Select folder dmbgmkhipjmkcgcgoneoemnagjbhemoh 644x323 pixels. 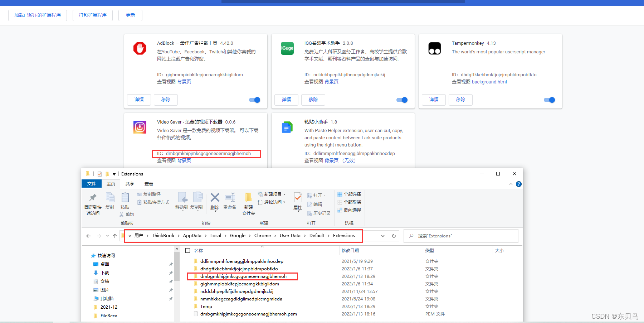click(x=243, y=276)
